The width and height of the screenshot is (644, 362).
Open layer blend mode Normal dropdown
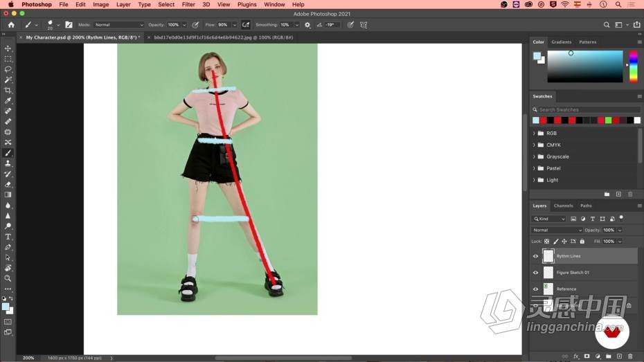coord(557,230)
